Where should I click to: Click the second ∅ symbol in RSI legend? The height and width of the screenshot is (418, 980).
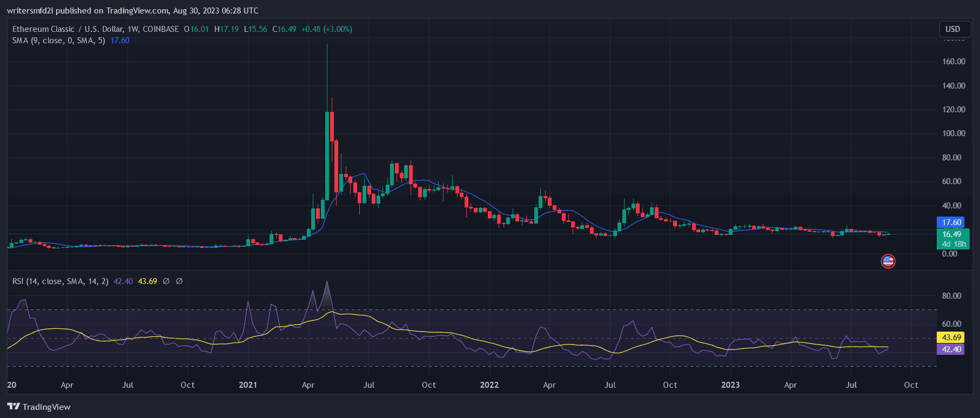point(179,281)
